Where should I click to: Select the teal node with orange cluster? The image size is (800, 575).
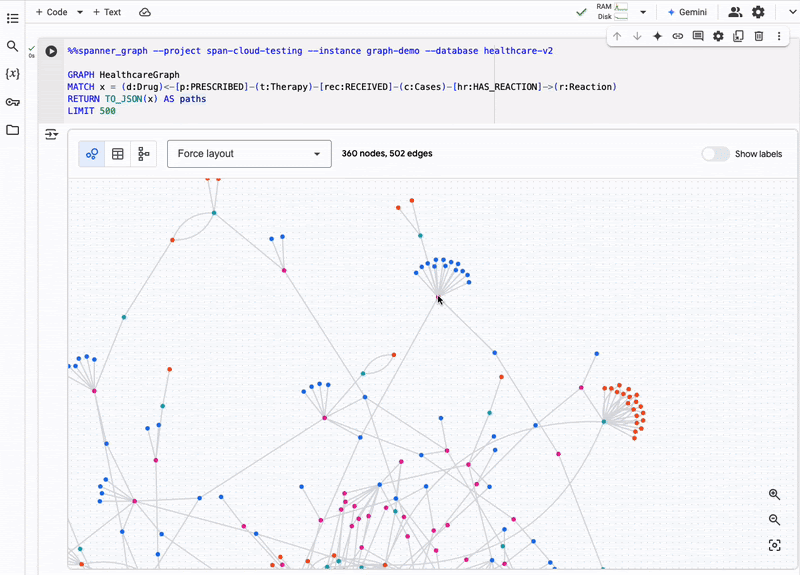604,421
